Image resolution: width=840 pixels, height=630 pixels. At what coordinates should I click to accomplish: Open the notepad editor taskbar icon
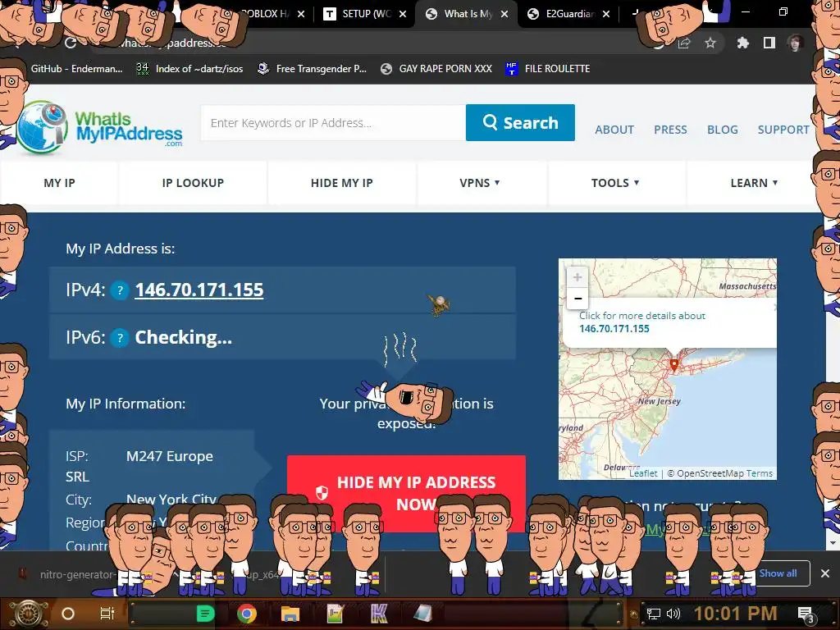coord(335,614)
